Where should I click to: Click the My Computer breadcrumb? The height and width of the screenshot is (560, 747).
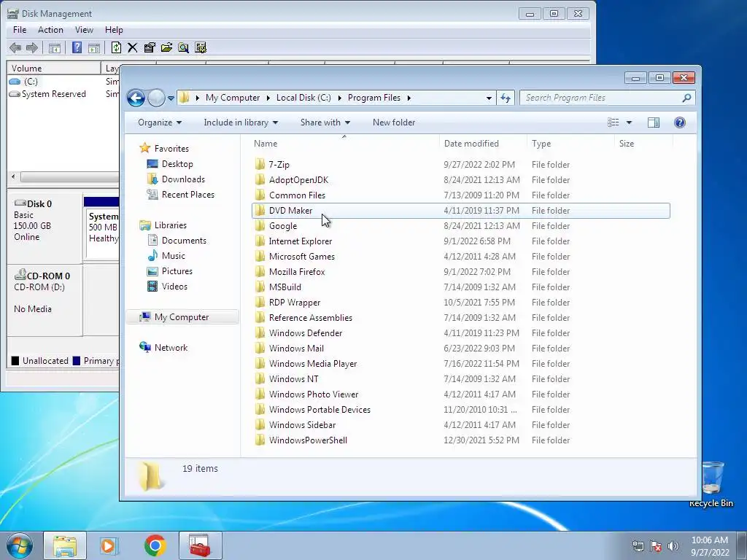click(233, 98)
